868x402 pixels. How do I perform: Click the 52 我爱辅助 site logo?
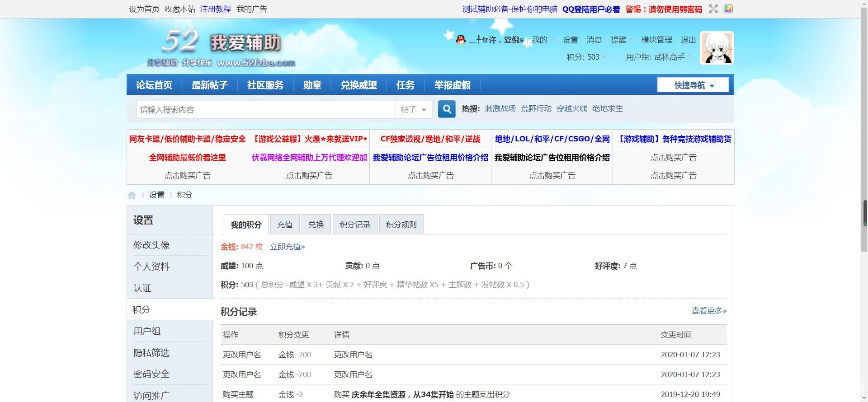222,48
